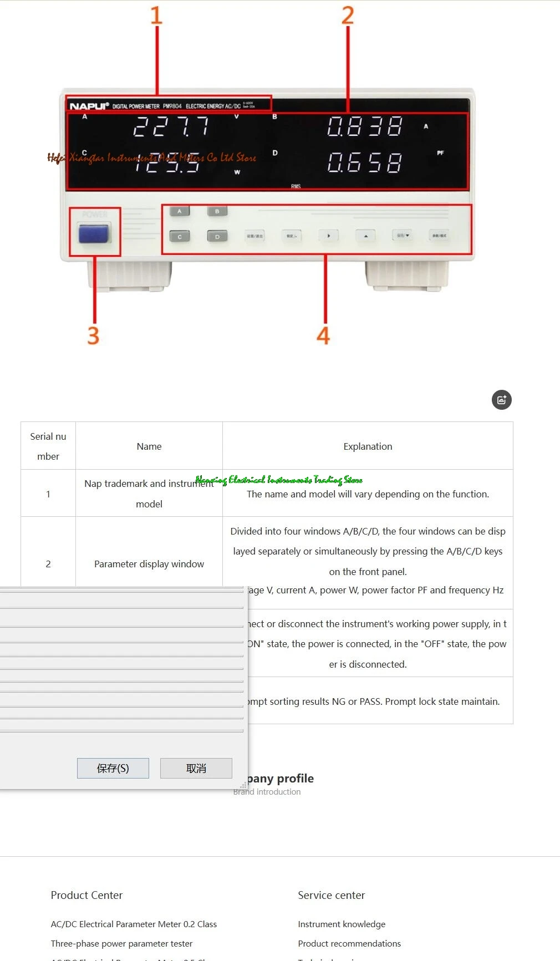The width and height of the screenshot is (560, 961).
Task: Click the image search icon below the photo
Action: [502, 400]
